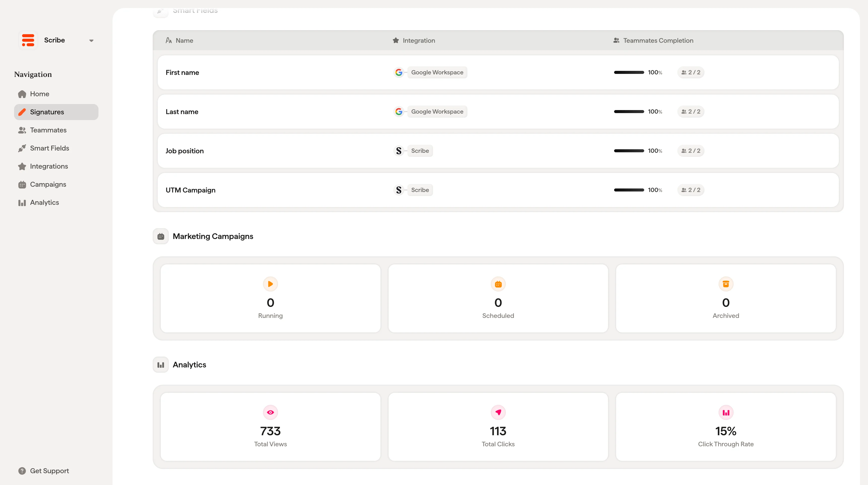Open Smart Fields from the sidebar
Viewport: 868px width, 485px height.
pyautogui.click(x=56, y=148)
